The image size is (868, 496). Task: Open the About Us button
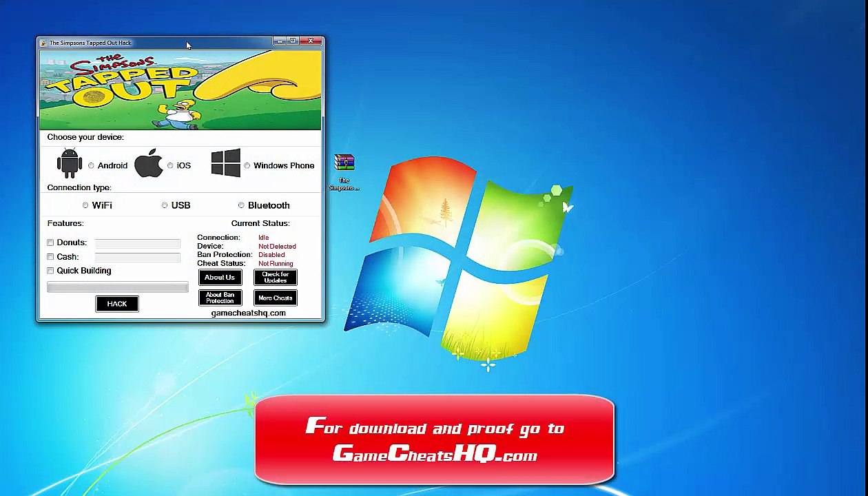(220, 278)
